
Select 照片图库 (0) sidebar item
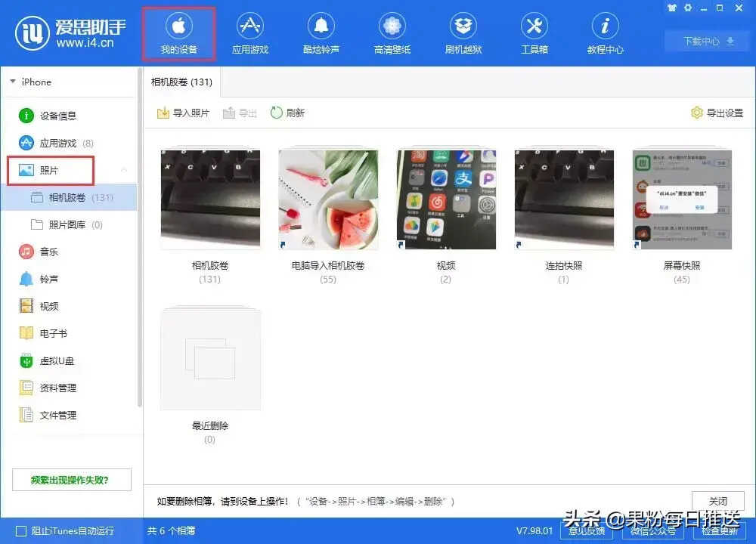[67, 224]
